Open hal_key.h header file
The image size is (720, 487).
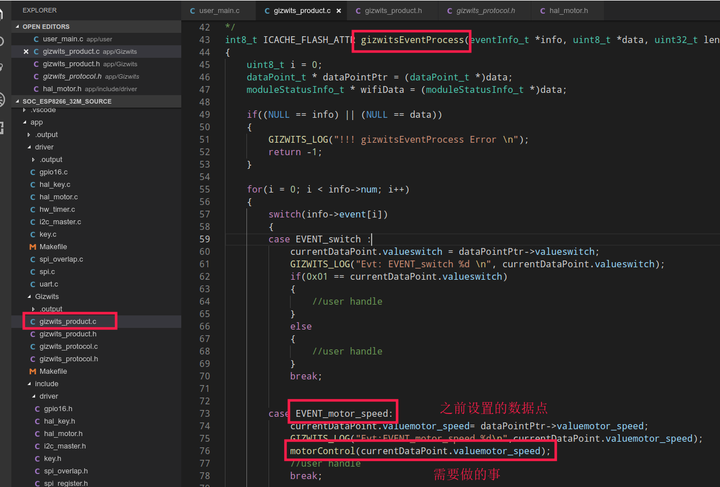pyautogui.click(x=59, y=421)
